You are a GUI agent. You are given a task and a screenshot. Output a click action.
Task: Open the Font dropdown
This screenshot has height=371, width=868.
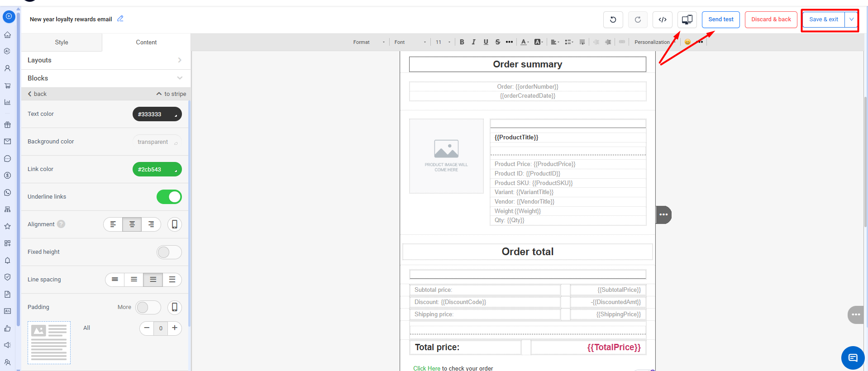[410, 42]
